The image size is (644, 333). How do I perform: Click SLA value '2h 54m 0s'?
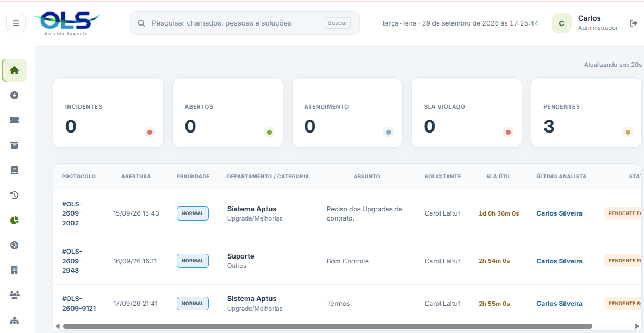click(x=494, y=261)
